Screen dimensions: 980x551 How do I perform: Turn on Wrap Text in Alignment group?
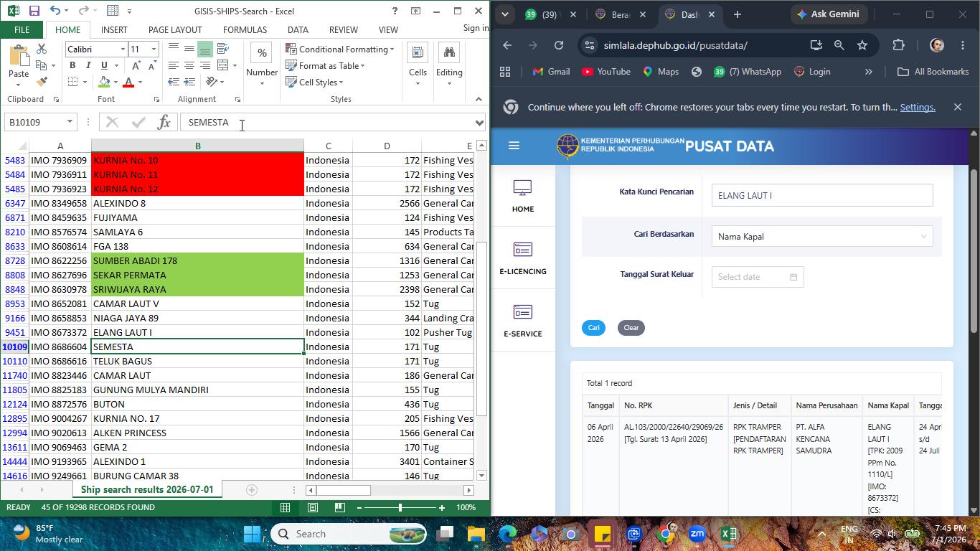[x=223, y=49]
